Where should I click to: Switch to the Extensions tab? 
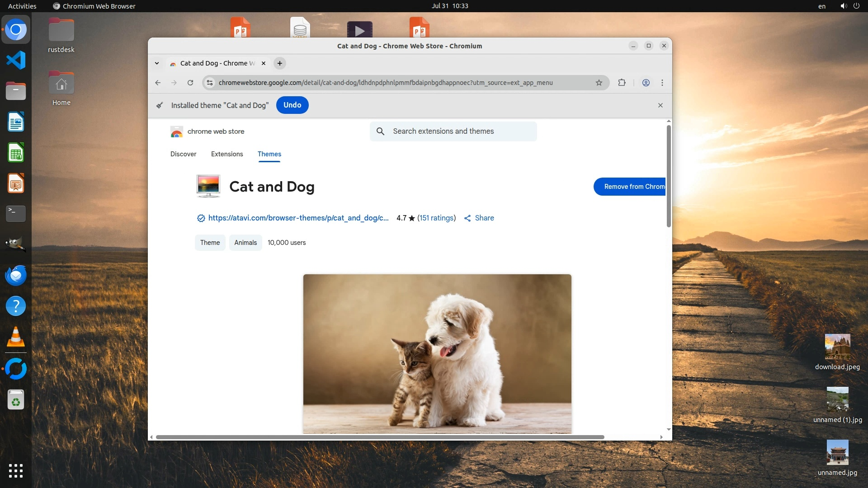(x=227, y=154)
